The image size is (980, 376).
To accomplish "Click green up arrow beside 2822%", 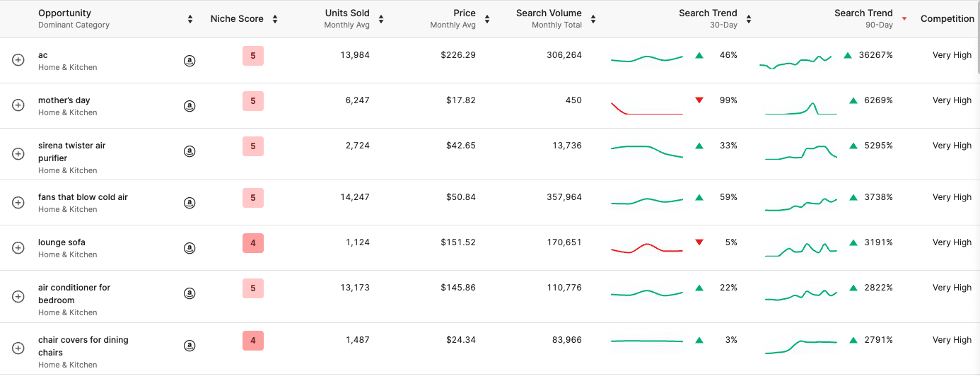I will [853, 288].
